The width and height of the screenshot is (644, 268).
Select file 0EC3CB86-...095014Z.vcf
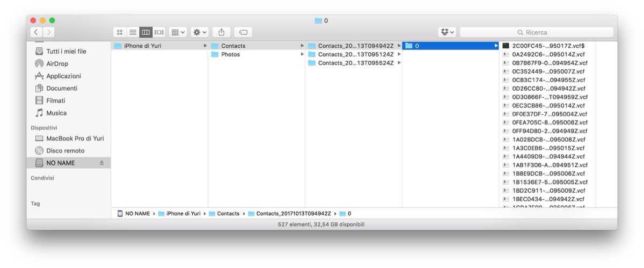tap(548, 106)
